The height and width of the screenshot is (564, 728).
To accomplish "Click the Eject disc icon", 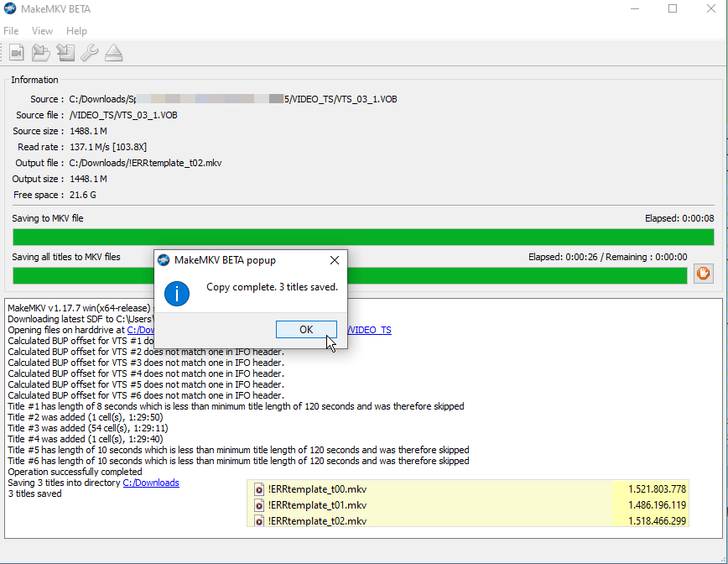I will tap(114, 53).
